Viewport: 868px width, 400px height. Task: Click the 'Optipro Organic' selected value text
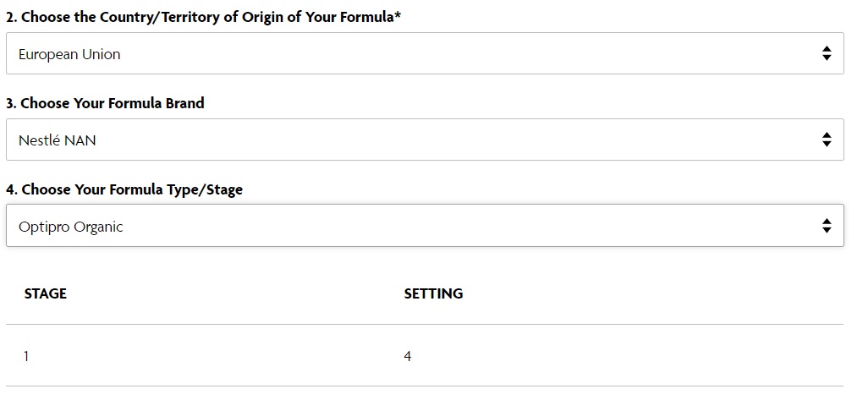(70, 227)
